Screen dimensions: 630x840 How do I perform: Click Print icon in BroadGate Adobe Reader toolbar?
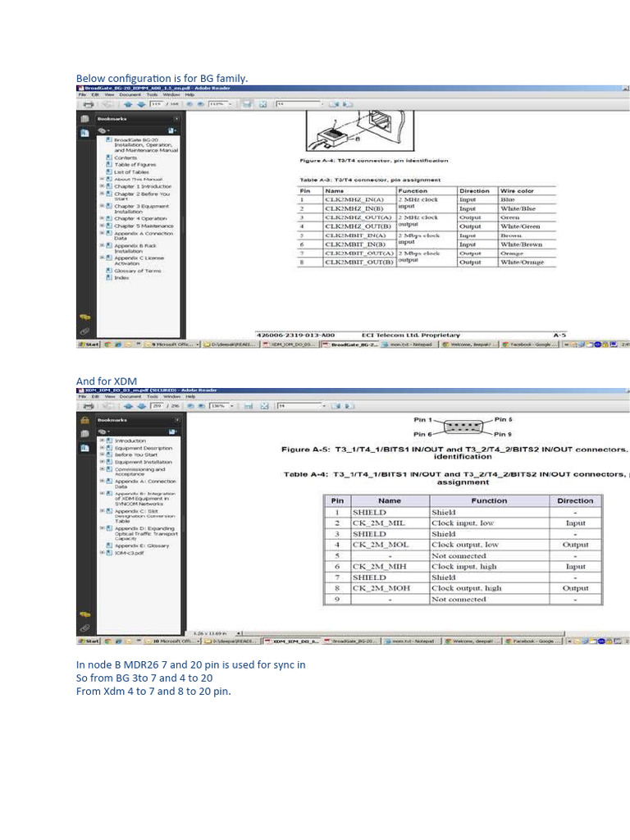pos(89,104)
